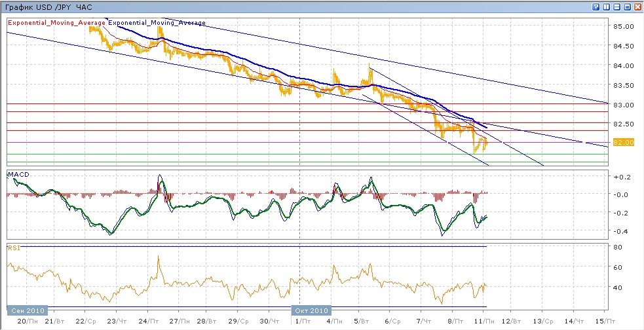Click the orange 82.00 current price tag
Screen dimensions: 644x330
coord(622,142)
